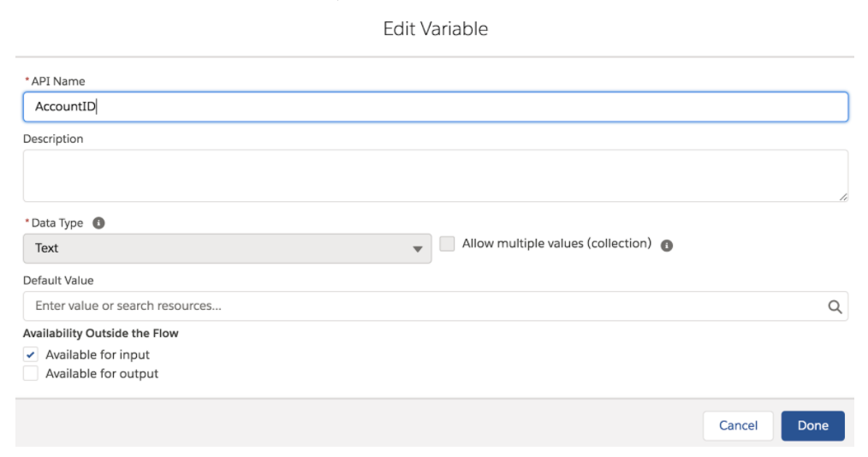Click the Description label
Screen dimensions: 868x457
coord(53,139)
